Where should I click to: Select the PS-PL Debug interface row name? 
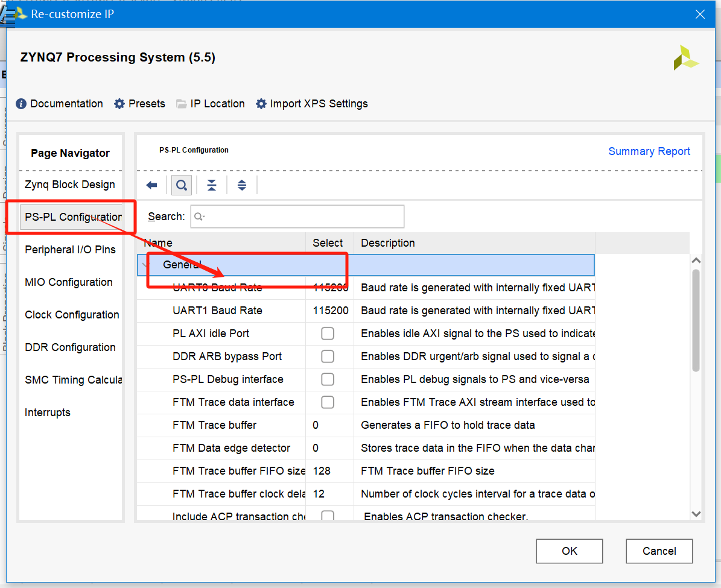[x=228, y=380]
